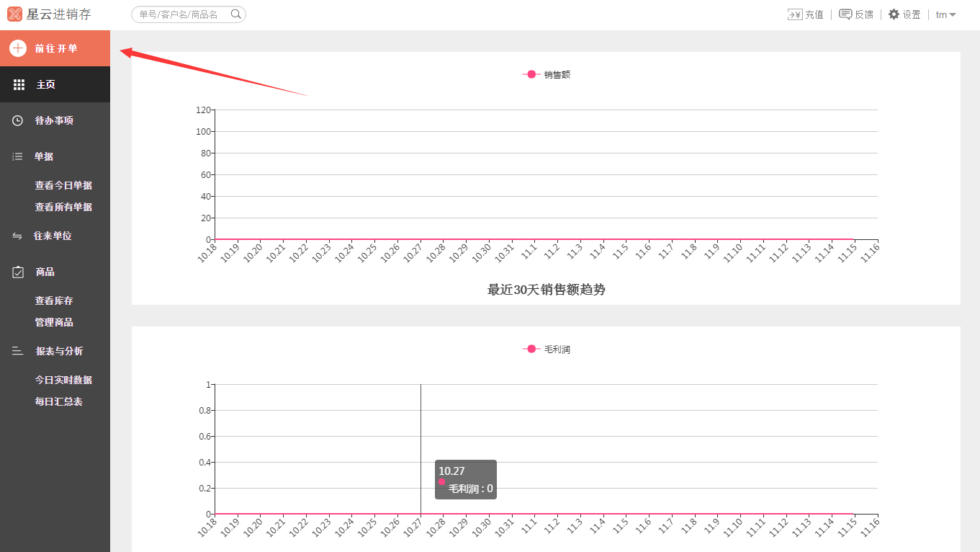Viewport: 980px width, 552px height.
Task: Expand the trn user dropdown
Action: click(945, 14)
